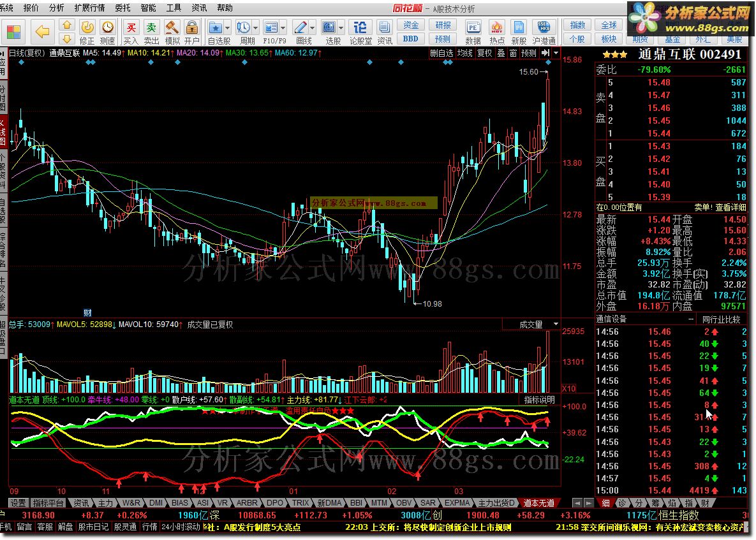Expand the 选股 dropdown arrow
This screenshot has height=540, width=756.
(x=341, y=27)
